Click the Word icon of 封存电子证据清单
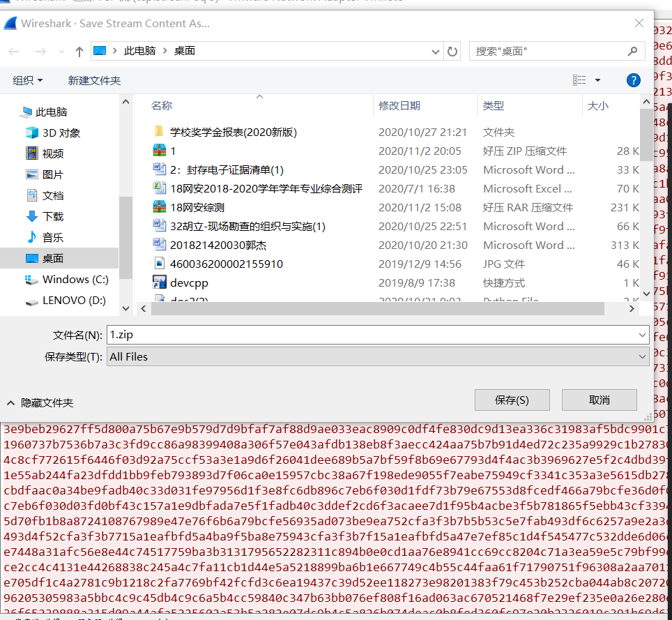The width and height of the screenshot is (672, 620). click(159, 169)
